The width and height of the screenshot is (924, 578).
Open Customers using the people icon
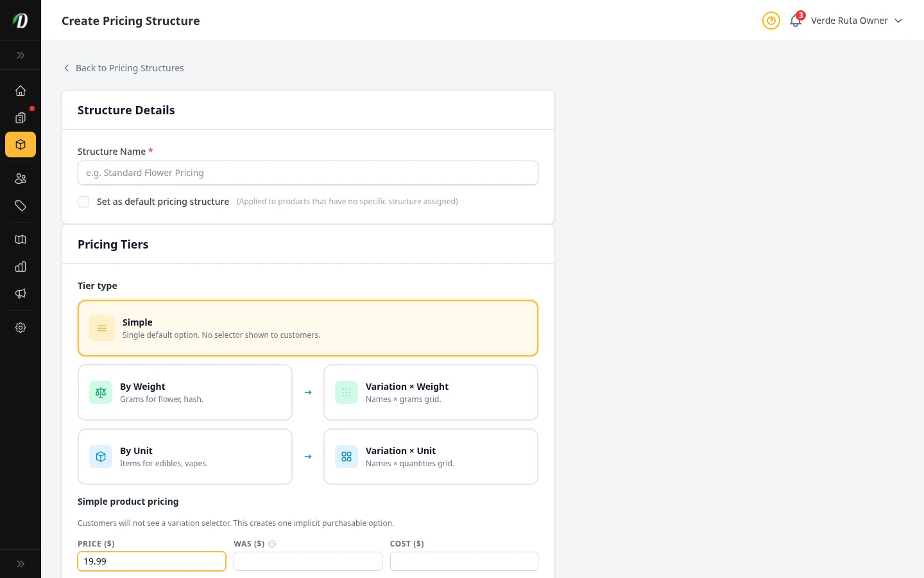[x=21, y=179]
